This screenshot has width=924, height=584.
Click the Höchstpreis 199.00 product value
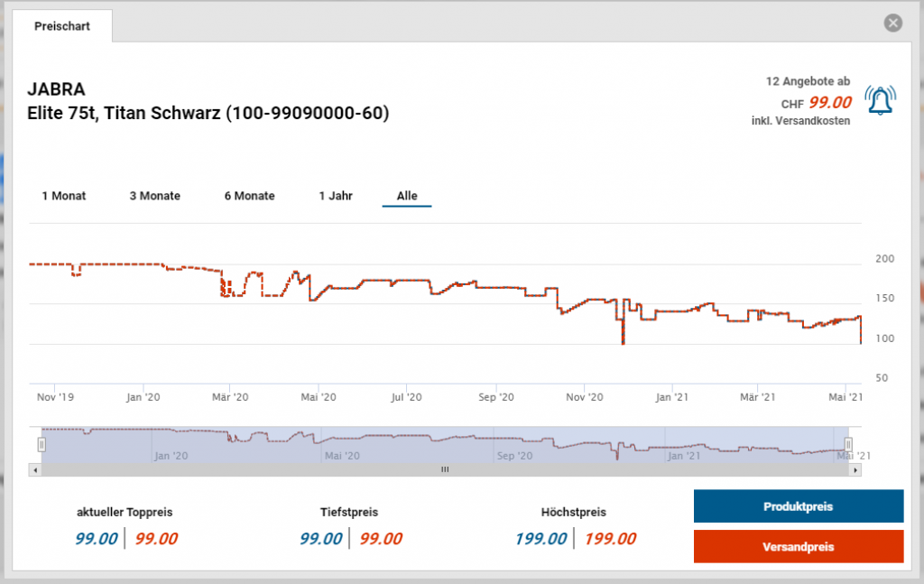(x=541, y=539)
